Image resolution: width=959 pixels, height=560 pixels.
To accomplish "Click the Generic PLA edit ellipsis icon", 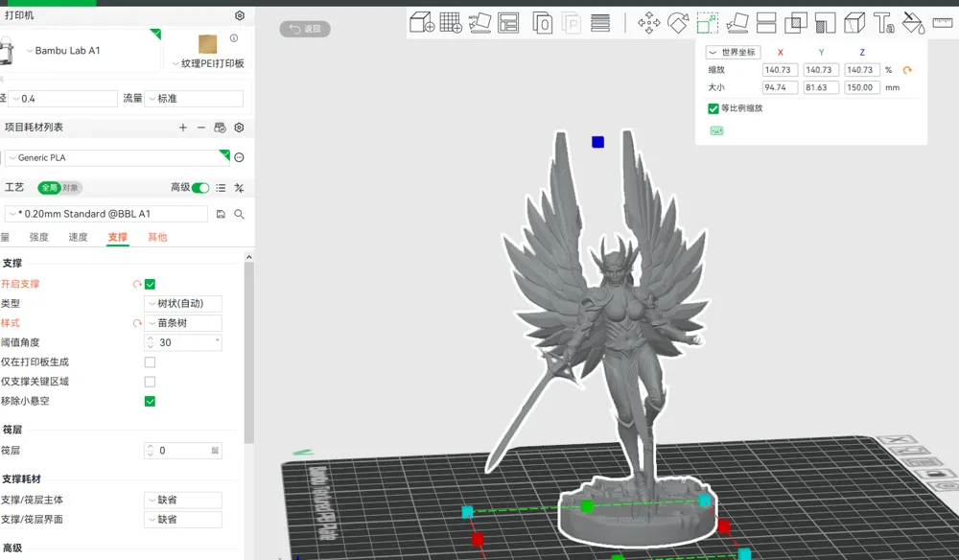I will click(x=239, y=157).
